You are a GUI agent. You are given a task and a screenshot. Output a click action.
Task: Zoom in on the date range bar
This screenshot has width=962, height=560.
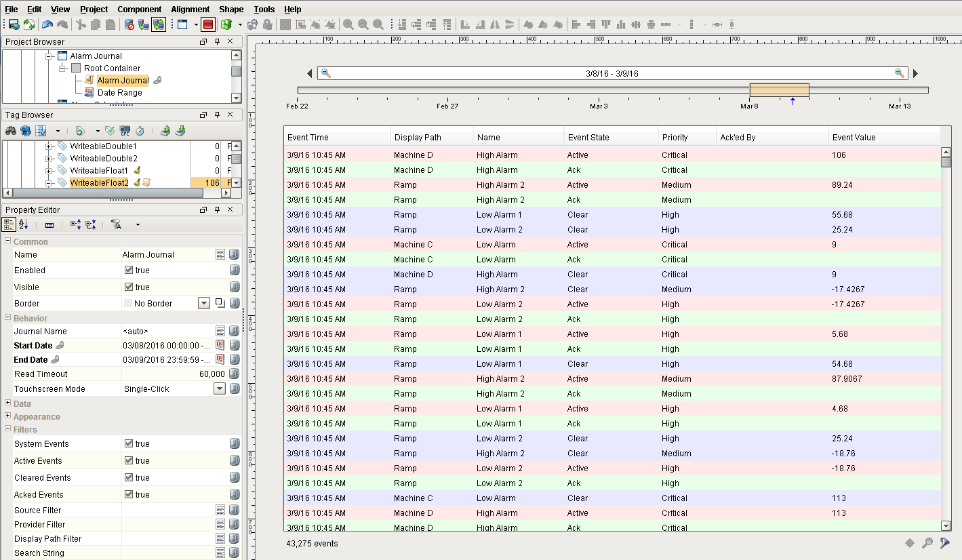[x=900, y=73]
